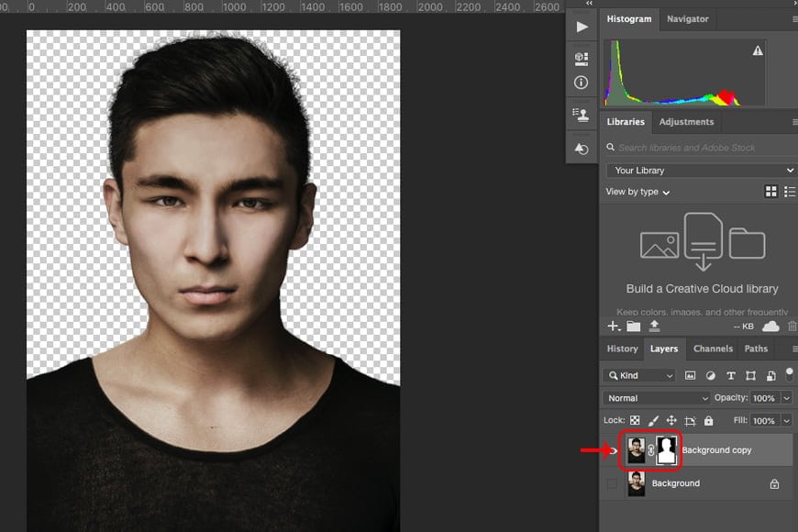Lock image pixels with brush icon

click(653, 420)
